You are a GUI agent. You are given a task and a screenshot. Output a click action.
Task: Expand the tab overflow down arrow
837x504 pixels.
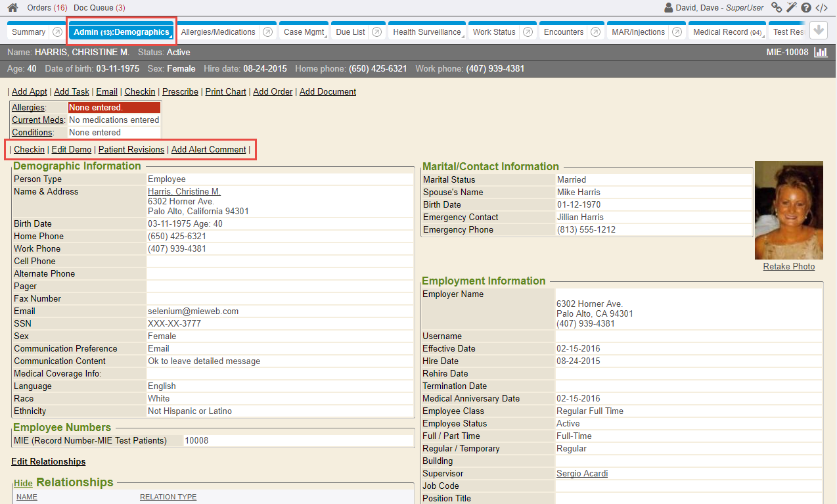pyautogui.click(x=818, y=30)
